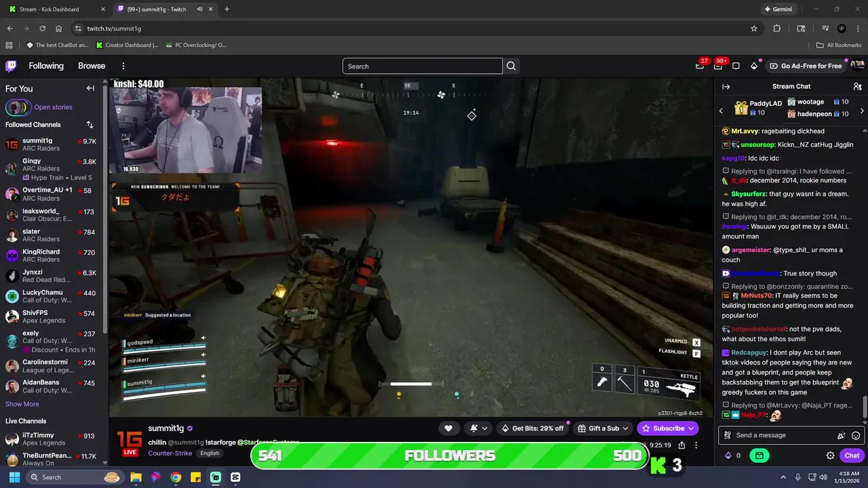Click the Chrome address bar URL
Screen dimensions: 868x488
[x=114, y=28]
